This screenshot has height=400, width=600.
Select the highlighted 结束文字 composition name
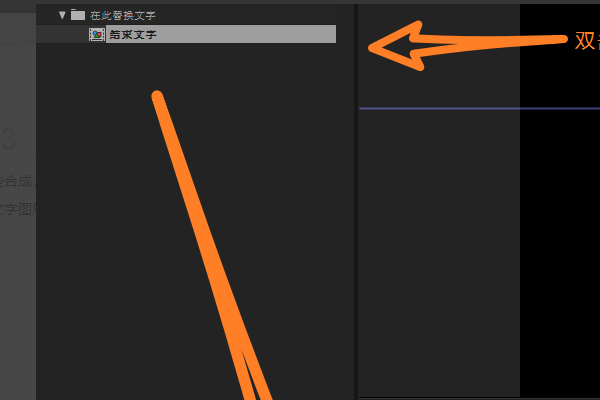point(133,34)
